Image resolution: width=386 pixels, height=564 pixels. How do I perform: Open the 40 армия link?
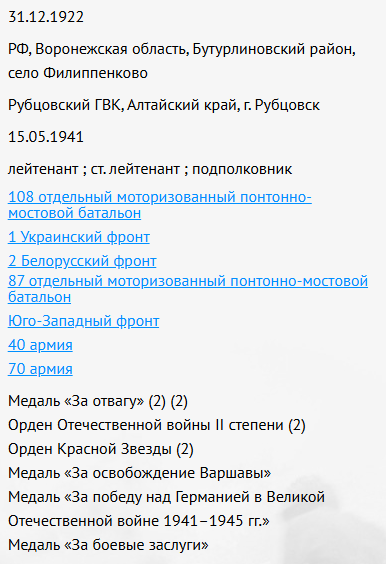(40, 345)
